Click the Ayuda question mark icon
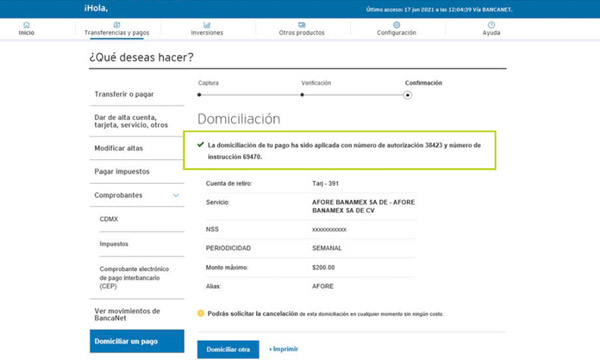 click(491, 25)
